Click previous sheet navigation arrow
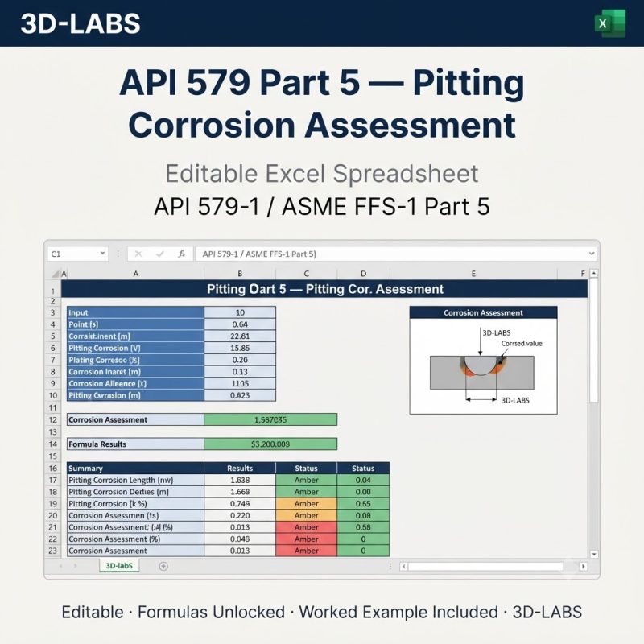The image size is (644, 644). (61, 566)
